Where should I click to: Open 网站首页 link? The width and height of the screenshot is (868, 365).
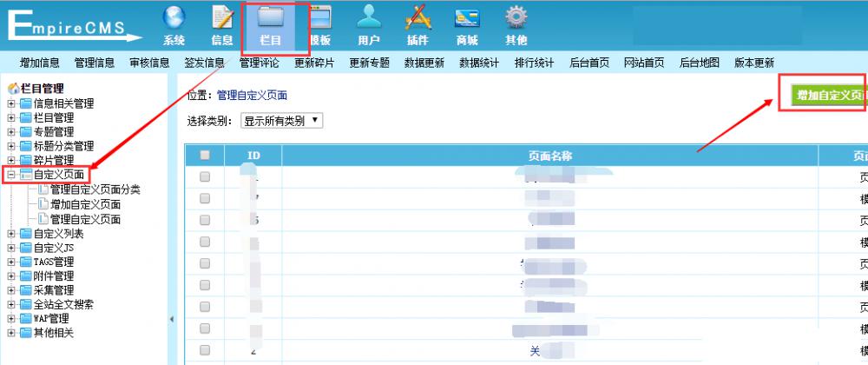click(x=644, y=63)
